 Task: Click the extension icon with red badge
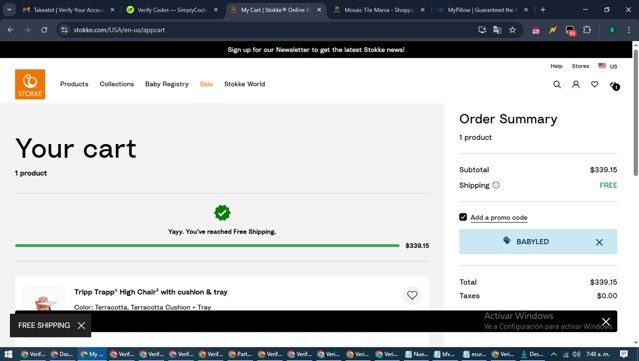point(570,30)
